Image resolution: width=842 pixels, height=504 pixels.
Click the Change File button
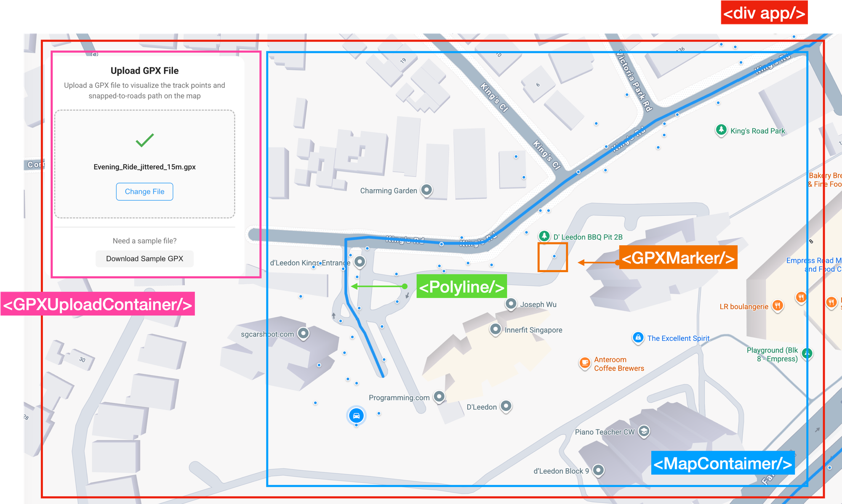coord(144,191)
